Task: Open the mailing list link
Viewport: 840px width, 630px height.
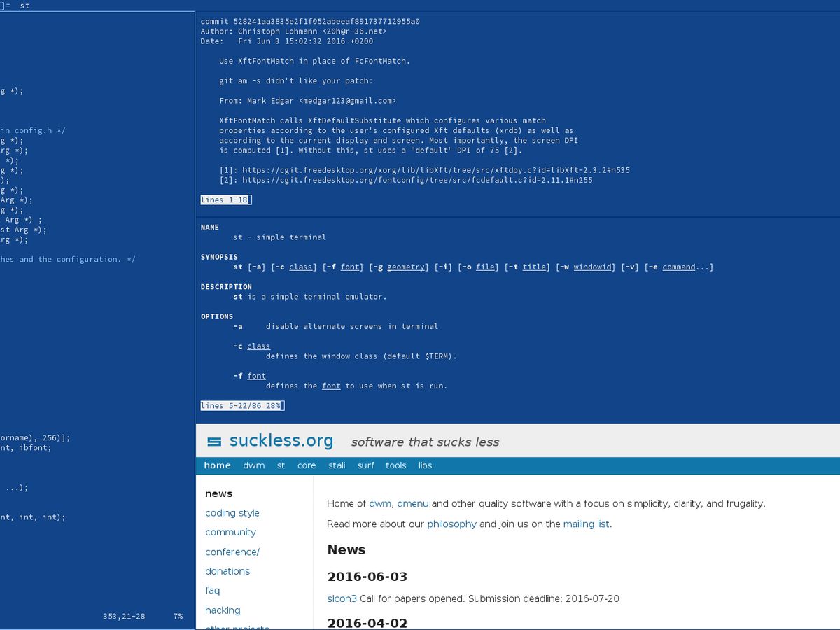Action: (587, 524)
